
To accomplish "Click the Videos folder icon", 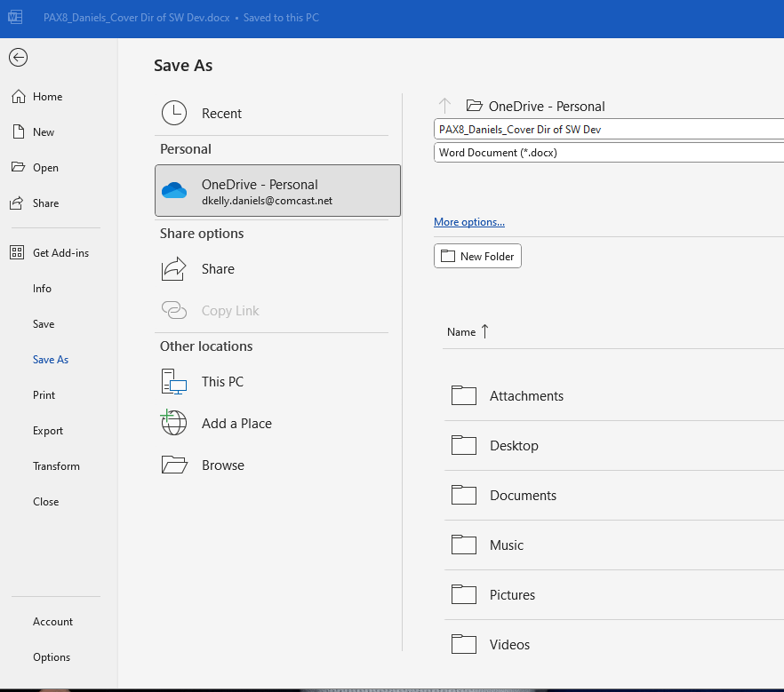I will (463, 644).
